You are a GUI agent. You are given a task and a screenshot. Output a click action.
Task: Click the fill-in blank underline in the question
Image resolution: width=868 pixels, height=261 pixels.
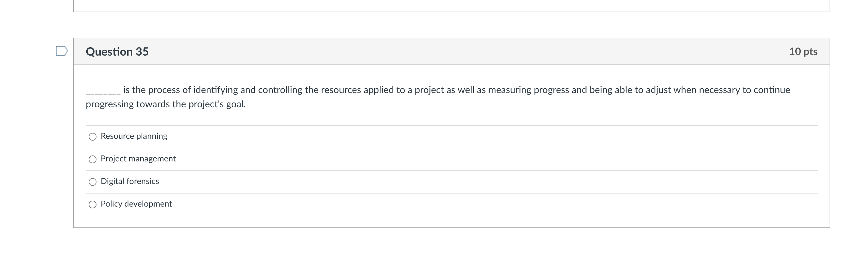point(103,92)
